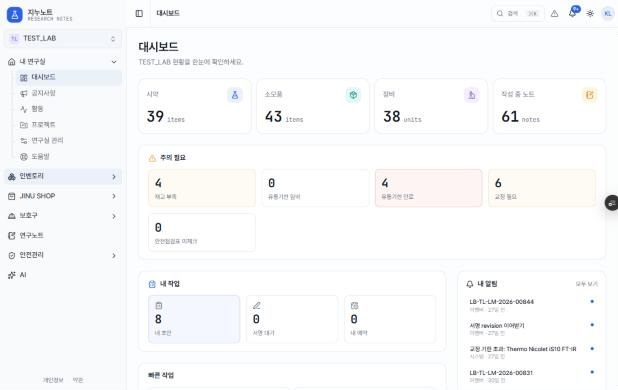The height and width of the screenshot is (390, 618).
Task: Click the 대시보드 breadcrumb in top bar
Action: [x=168, y=13]
